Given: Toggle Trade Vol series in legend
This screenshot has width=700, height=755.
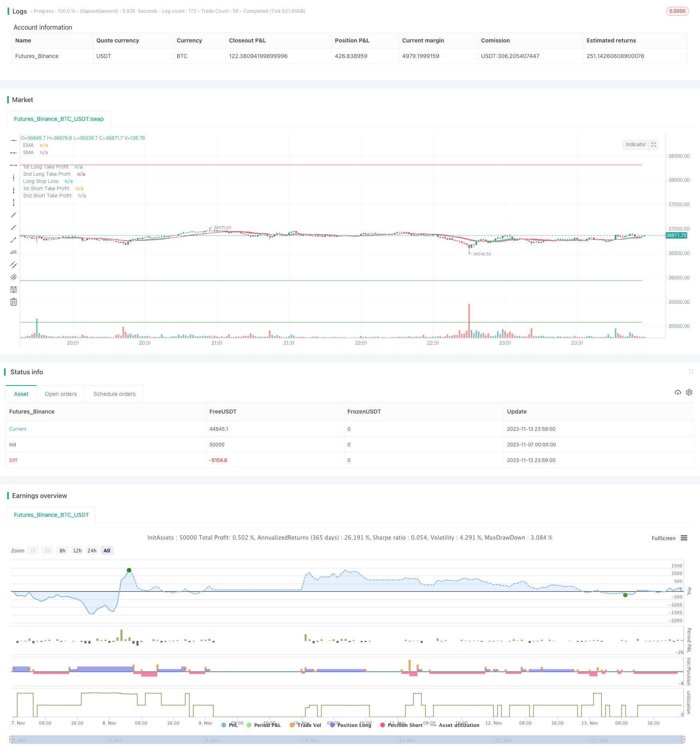Looking at the screenshot, I should click(x=305, y=725).
